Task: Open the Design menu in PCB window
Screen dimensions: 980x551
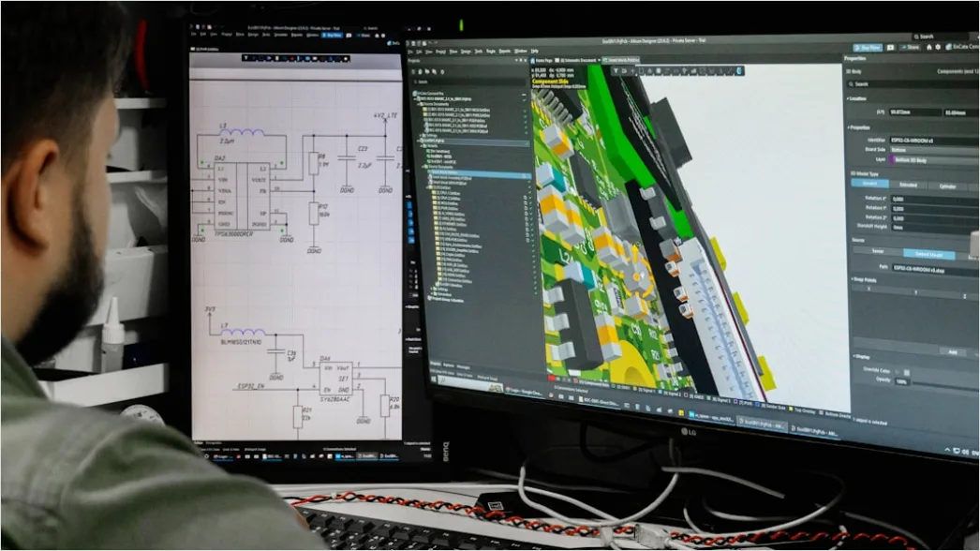Action: (x=466, y=52)
